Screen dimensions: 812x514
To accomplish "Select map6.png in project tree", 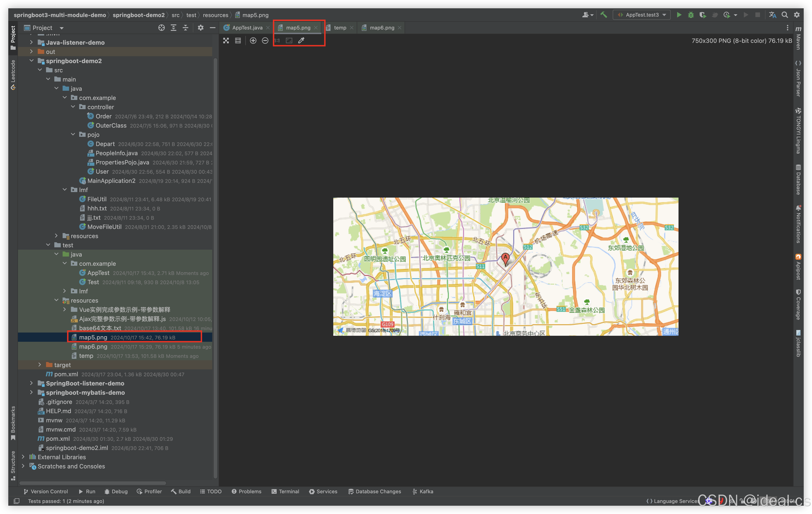I will click(93, 347).
